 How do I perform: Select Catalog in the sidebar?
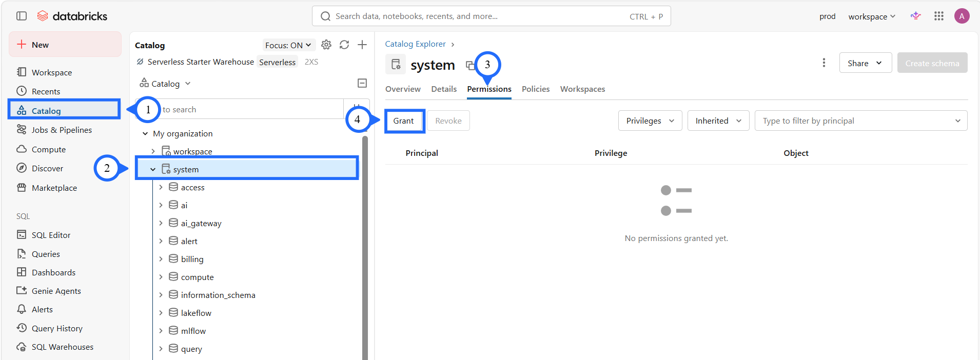[x=65, y=110]
